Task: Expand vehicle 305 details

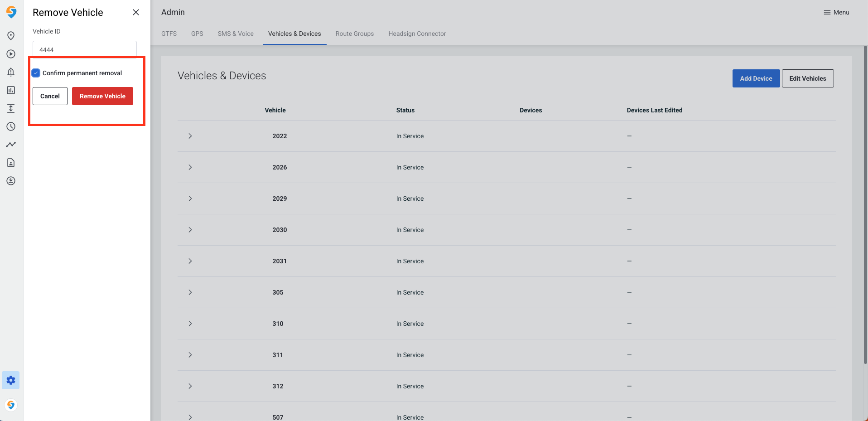Action: point(190,292)
